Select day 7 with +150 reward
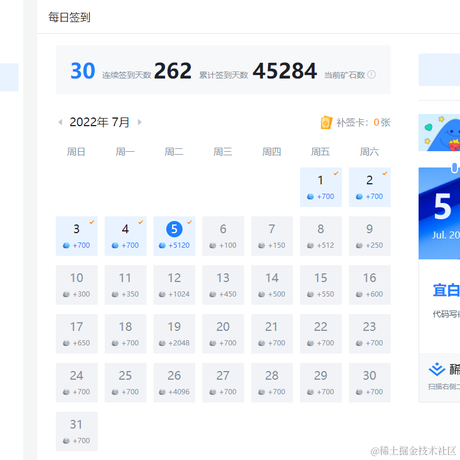 pos(272,236)
